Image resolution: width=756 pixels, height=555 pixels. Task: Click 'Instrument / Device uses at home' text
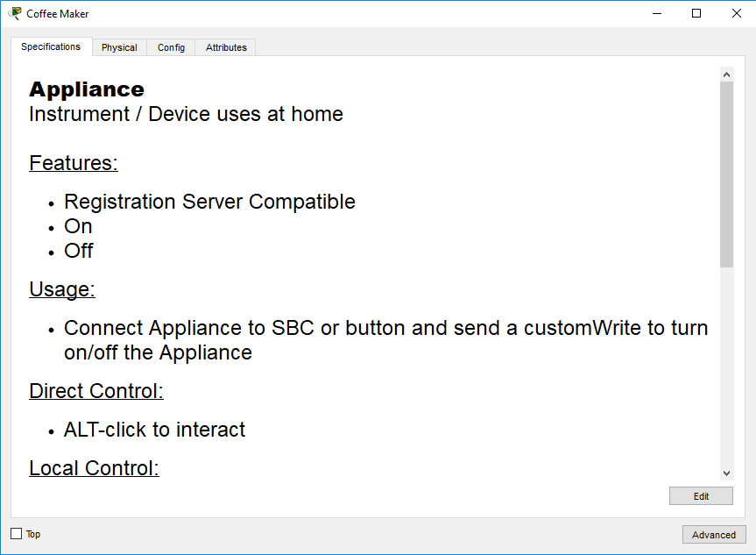pos(186,114)
